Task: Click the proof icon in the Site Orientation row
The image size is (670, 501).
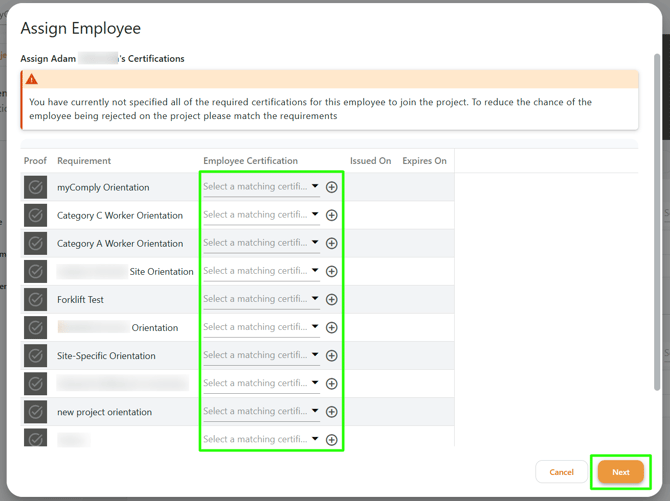Action: (x=35, y=271)
